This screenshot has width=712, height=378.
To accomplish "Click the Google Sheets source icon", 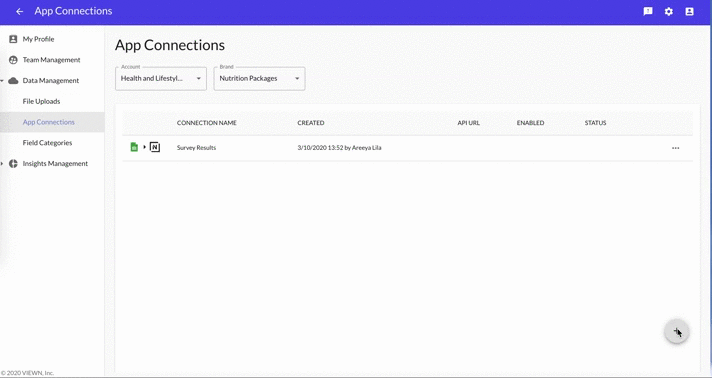I will (134, 147).
